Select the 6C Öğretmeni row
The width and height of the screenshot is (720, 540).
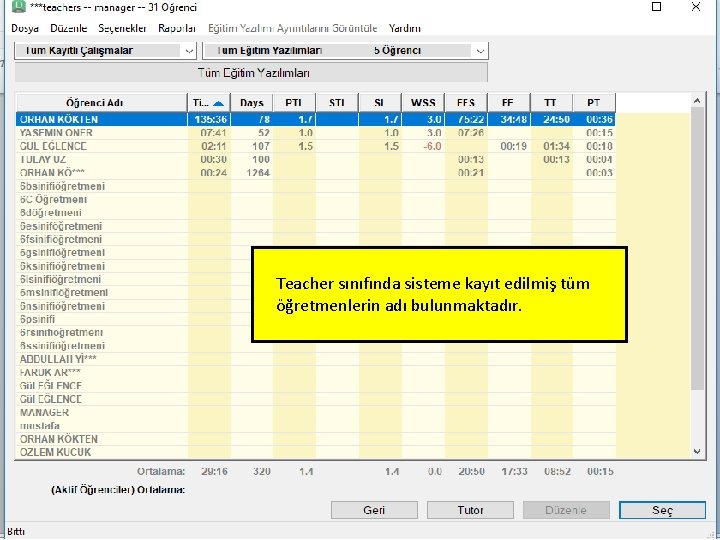[316, 200]
